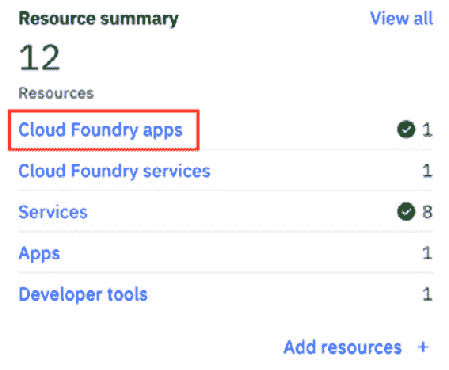The image size is (449, 370).
Task: Open Developer tools resource link
Action: [83, 294]
